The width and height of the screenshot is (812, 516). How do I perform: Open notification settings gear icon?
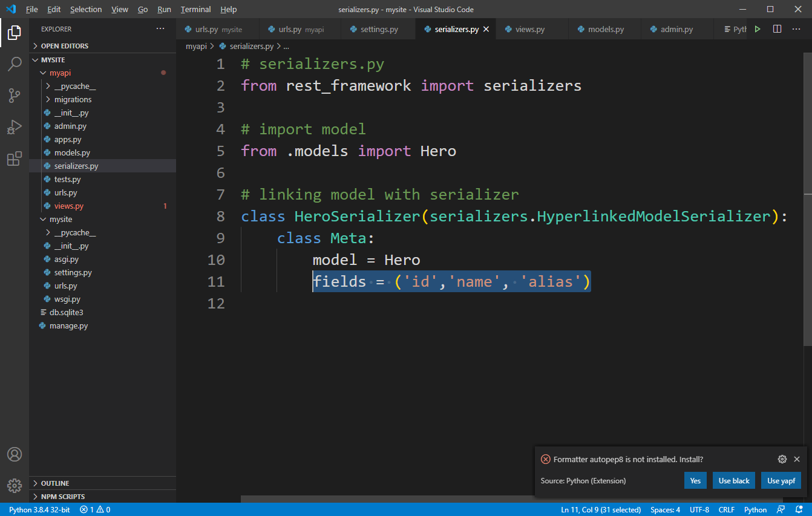782,459
